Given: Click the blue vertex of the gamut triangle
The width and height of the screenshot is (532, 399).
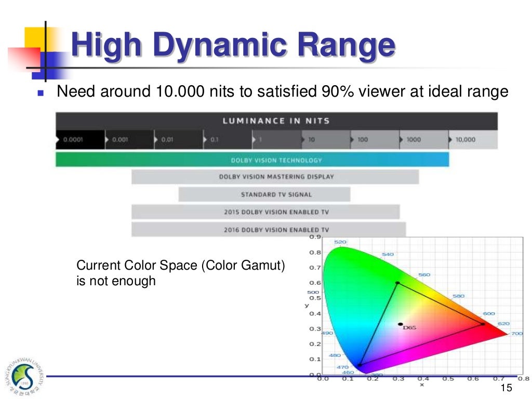Looking at the screenshot, I should [x=360, y=365].
